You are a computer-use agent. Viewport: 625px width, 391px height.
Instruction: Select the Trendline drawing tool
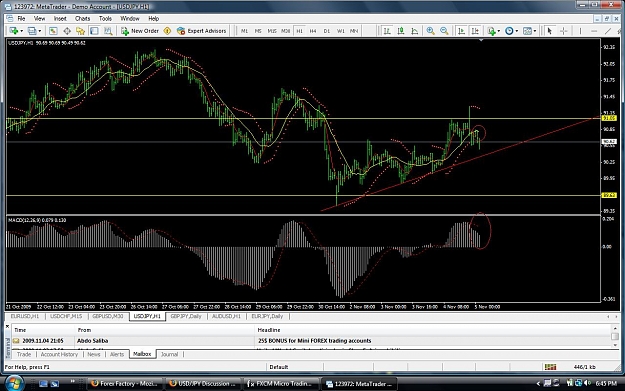pos(608,31)
